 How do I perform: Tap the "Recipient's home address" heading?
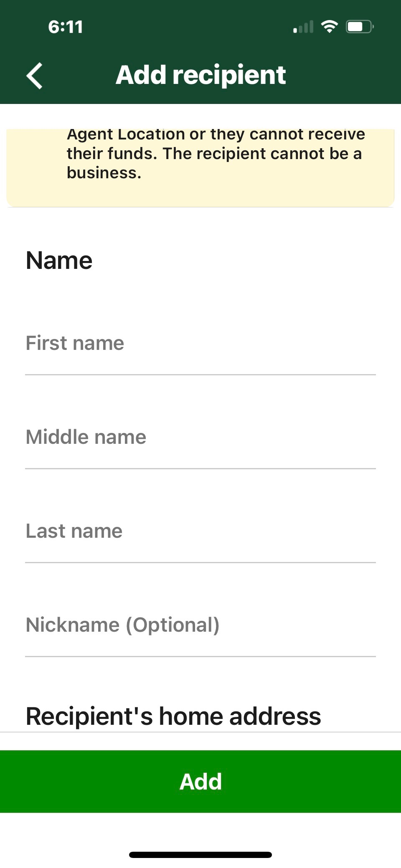point(173,716)
